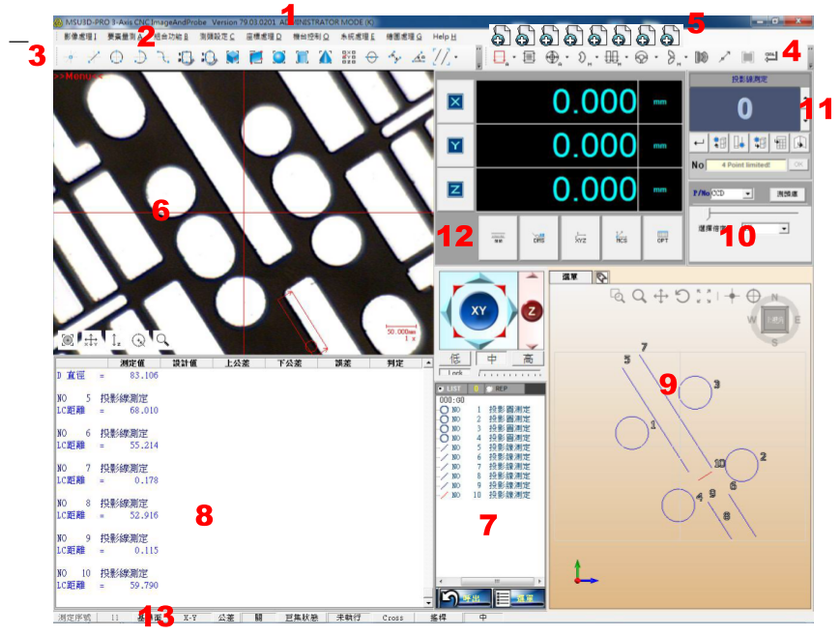Select the point measurement tool

[x=71, y=57]
